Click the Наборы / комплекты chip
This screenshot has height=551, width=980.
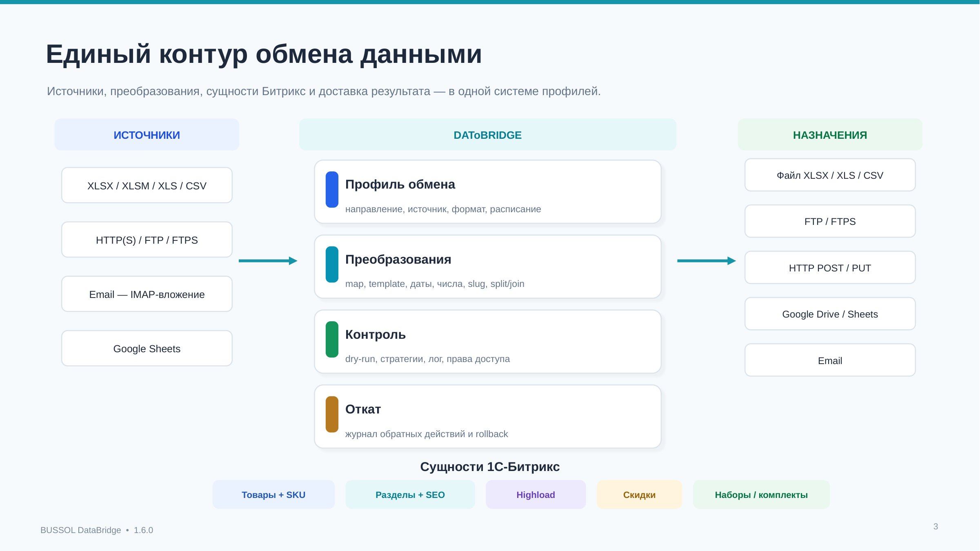(x=761, y=495)
